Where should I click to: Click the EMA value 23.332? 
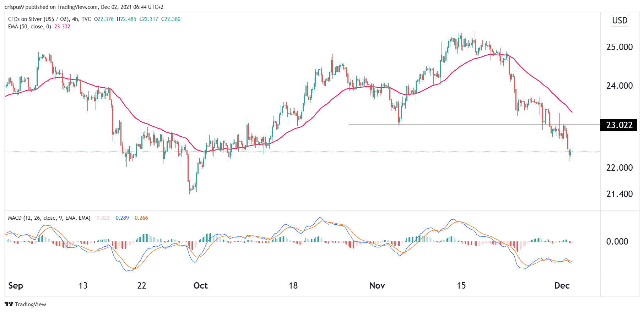[62, 27]
